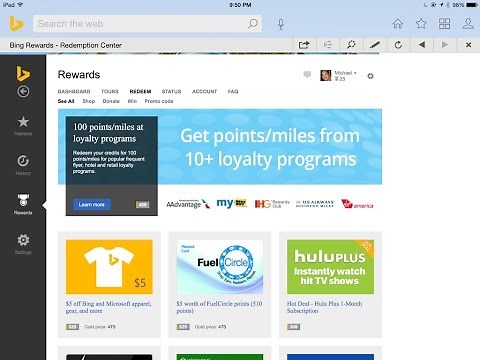Switch to the Status tab
480x360 pixels.
pos(171,91)
